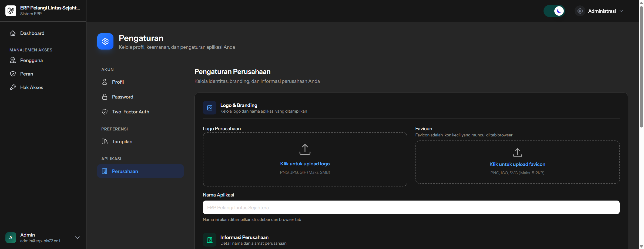This screenshot has width=644, height=249.
Task: Click the ERP app logo icon
Action: coord(11,11)
